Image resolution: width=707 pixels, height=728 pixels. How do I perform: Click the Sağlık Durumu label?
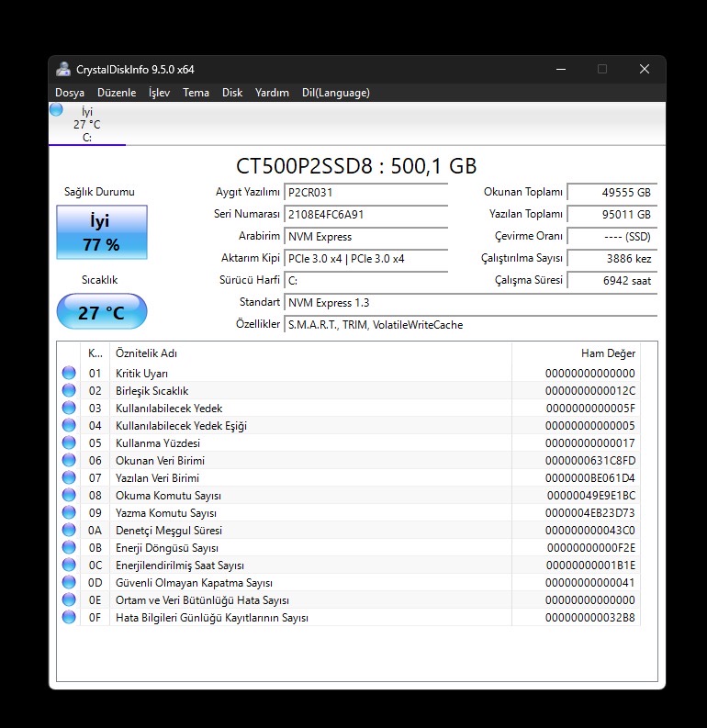click(99, 192)
